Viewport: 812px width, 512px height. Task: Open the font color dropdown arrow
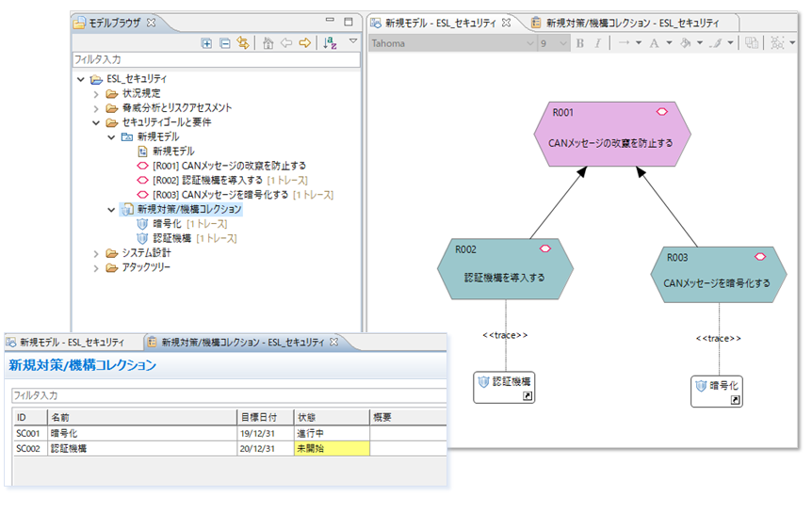[x=669, y=43]
